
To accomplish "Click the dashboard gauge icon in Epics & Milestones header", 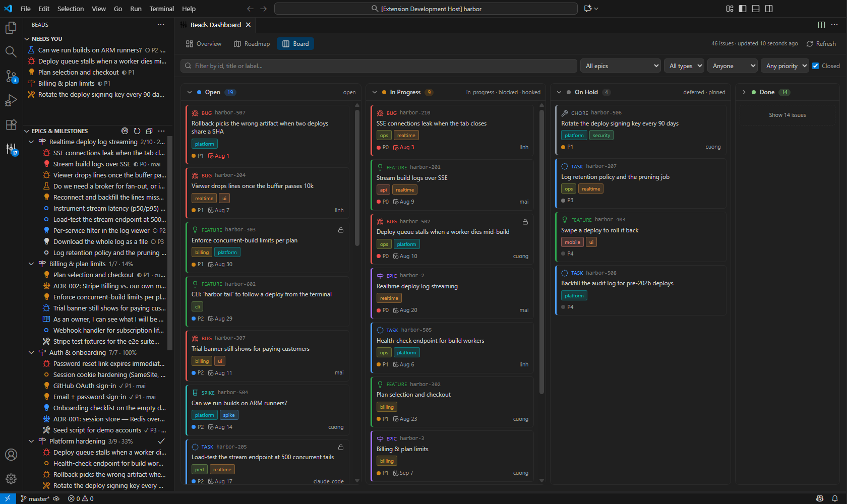I will coord(125,131).
